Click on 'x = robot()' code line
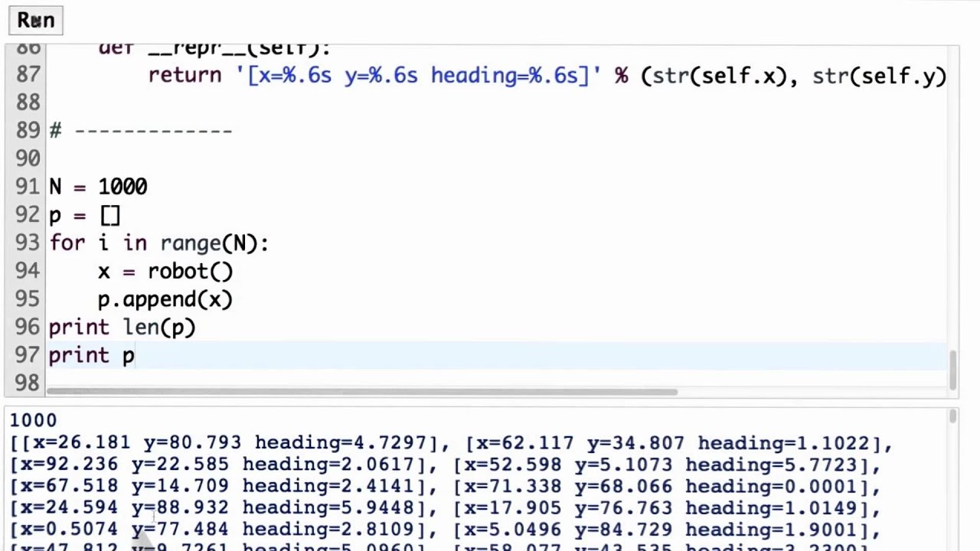This screenshot has width=980, height=551. [165, 271]
